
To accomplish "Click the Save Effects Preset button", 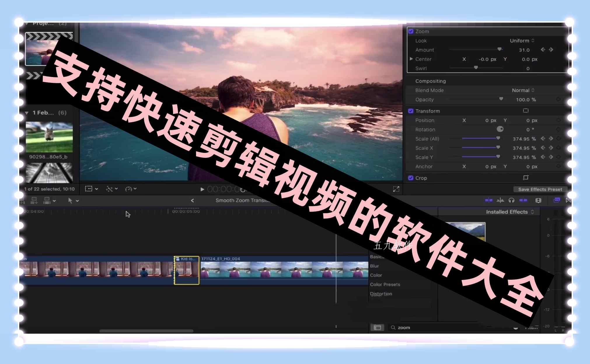I will [540, 189].
